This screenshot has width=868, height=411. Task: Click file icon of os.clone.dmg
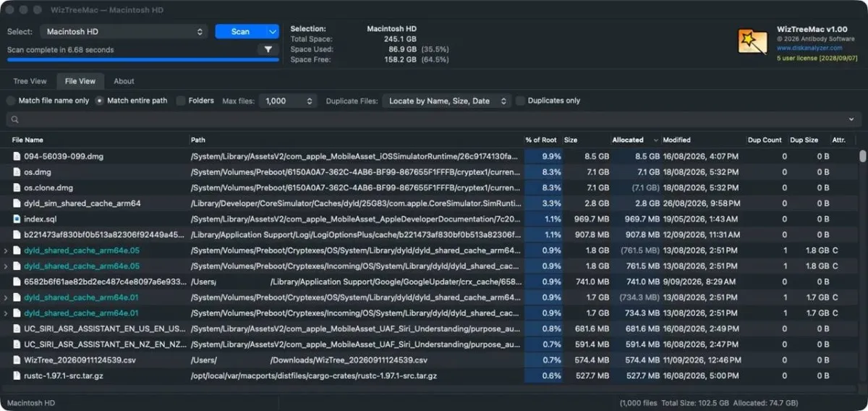(17, 187)
